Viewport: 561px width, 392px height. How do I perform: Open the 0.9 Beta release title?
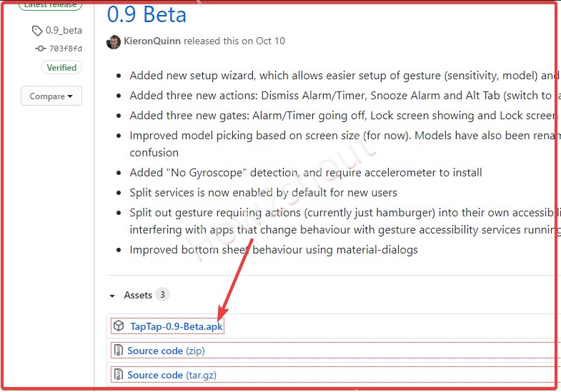(x=147, y=15)
